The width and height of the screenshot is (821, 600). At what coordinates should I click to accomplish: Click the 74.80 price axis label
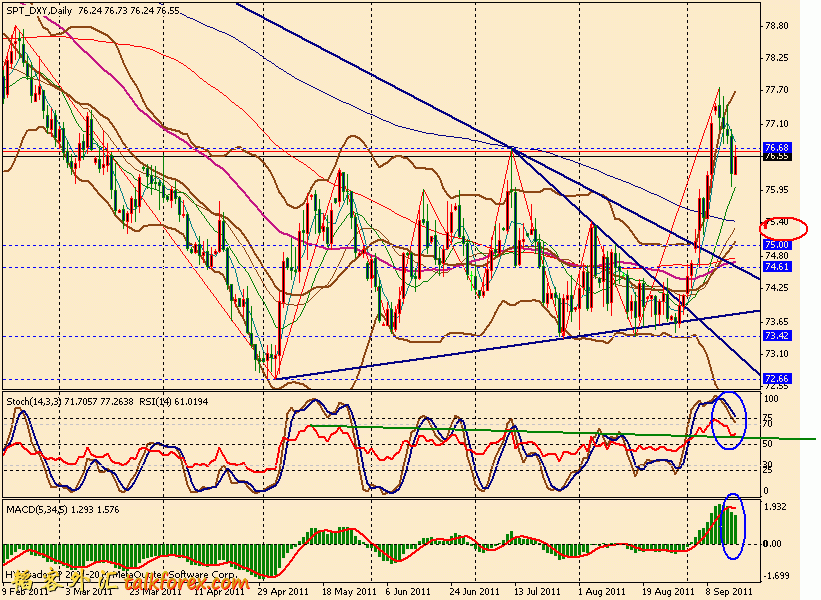pos(776,255)
